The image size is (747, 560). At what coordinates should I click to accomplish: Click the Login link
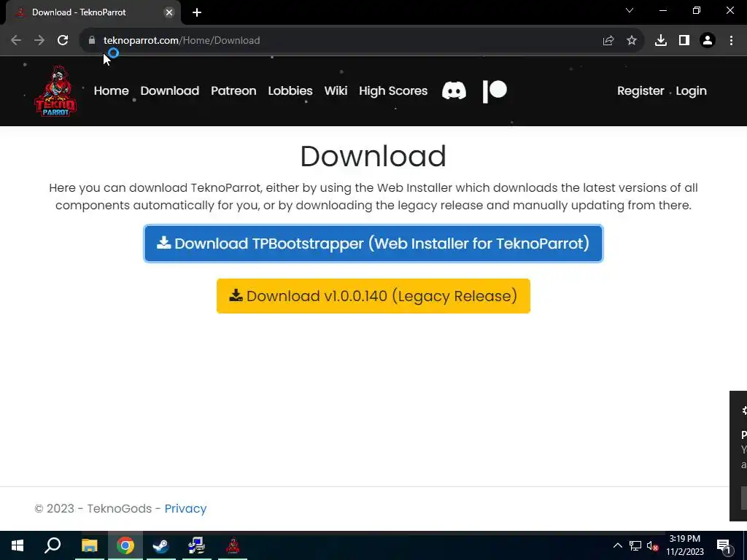pyautogui.click(x=691, y=91)
